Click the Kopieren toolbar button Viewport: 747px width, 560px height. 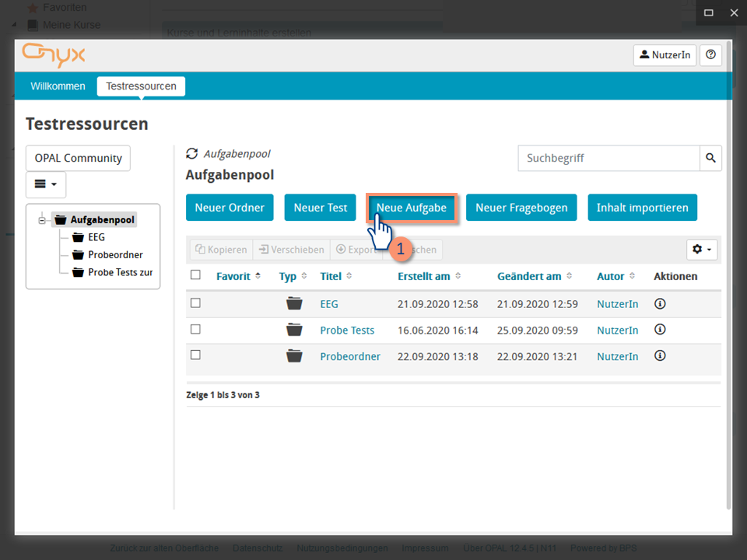coord(222,250)
